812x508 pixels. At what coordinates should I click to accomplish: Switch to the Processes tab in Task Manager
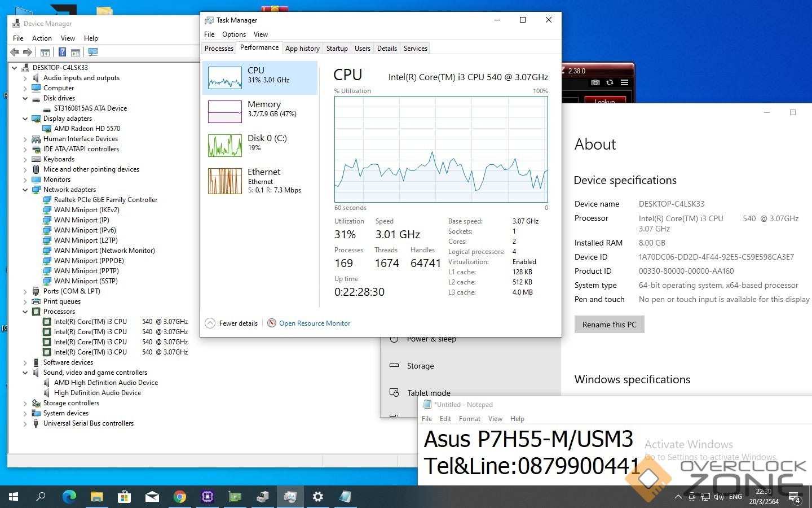[219, 49]
